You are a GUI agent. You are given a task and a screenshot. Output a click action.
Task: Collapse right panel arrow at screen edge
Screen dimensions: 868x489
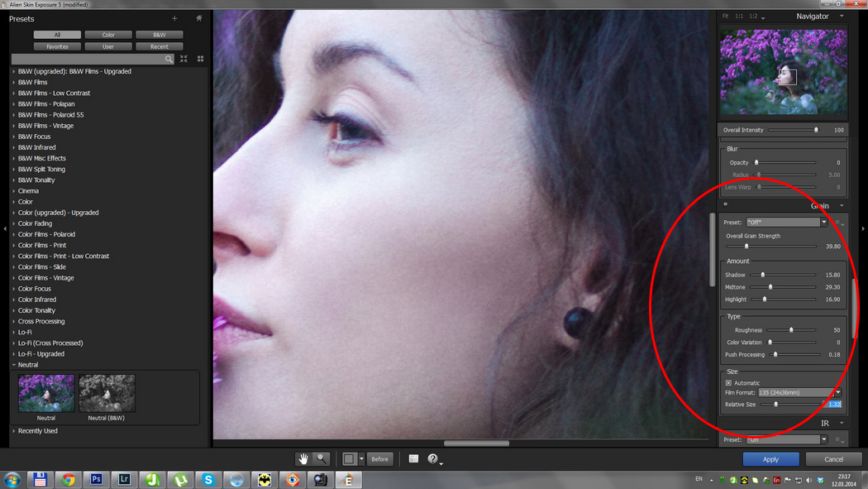(863, 228)
